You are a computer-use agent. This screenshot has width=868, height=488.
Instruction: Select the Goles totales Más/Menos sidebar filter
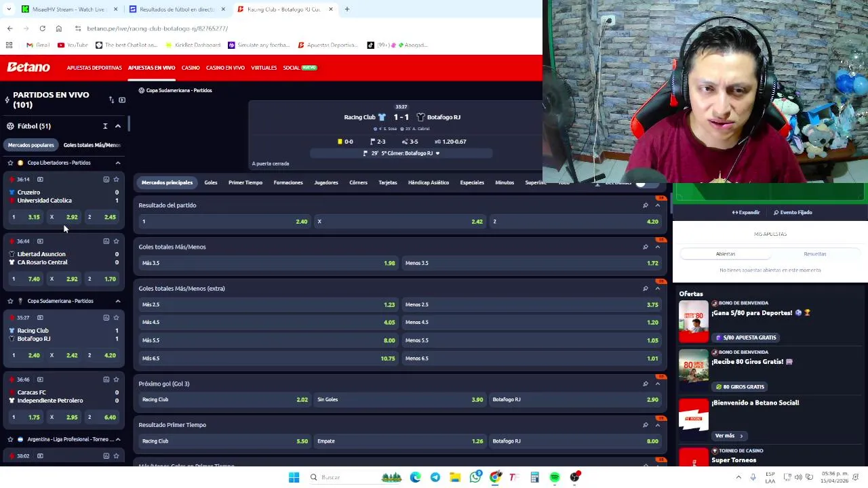(92, 145)
